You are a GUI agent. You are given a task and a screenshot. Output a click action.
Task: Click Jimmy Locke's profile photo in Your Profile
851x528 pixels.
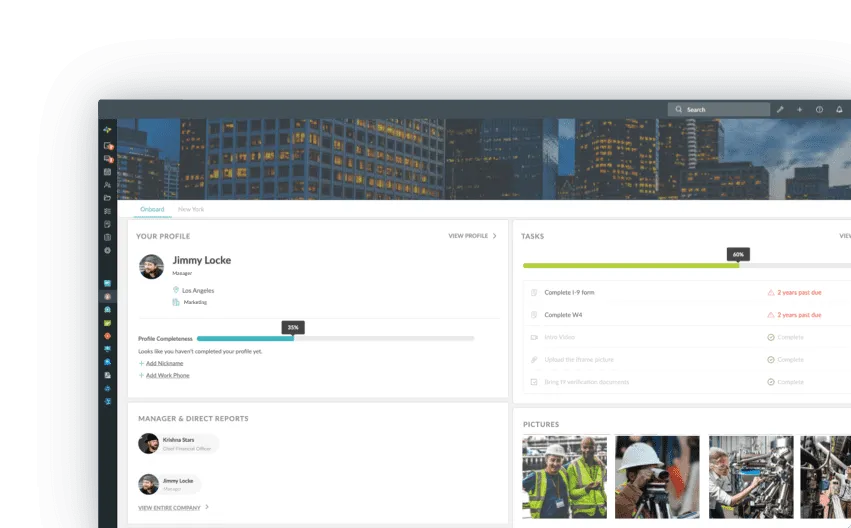coord(151,266)
